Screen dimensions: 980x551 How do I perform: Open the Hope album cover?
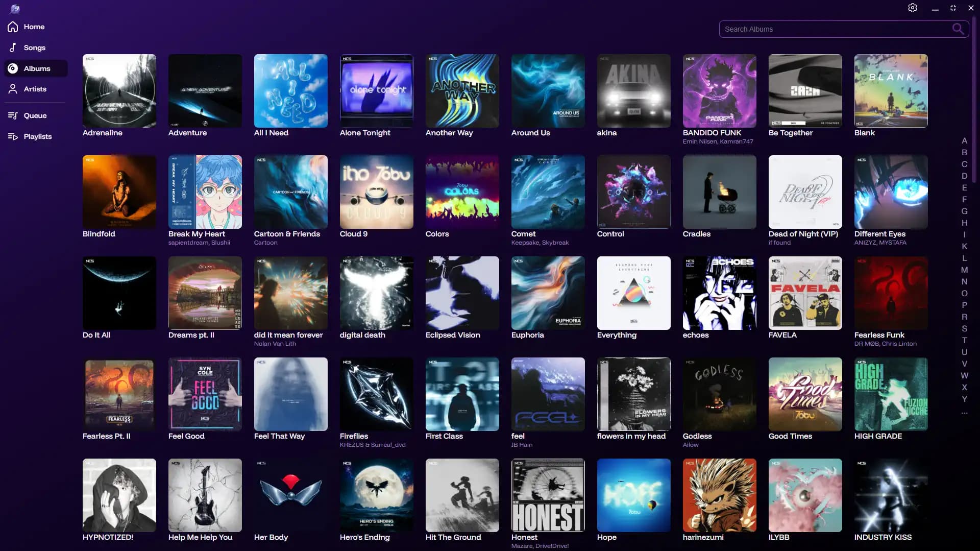[x=633, y=495]
